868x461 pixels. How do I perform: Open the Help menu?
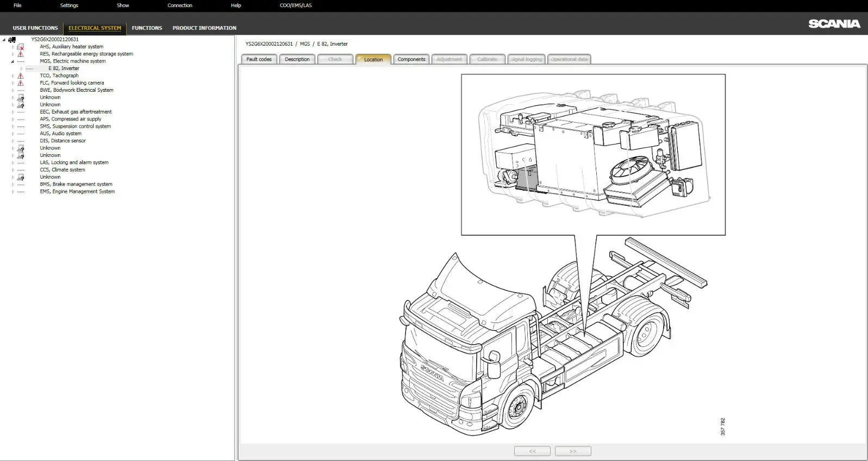point(236,5)
